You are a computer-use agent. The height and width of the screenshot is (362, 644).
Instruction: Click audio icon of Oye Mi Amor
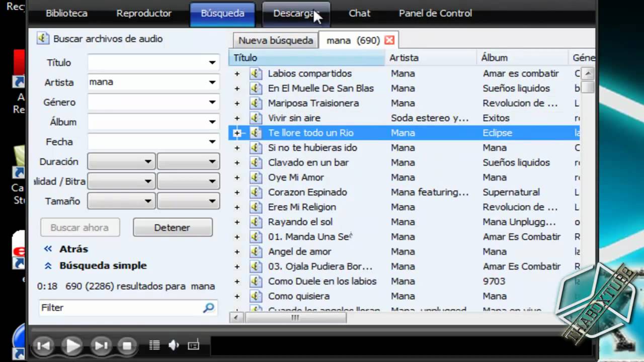[256, 177]
